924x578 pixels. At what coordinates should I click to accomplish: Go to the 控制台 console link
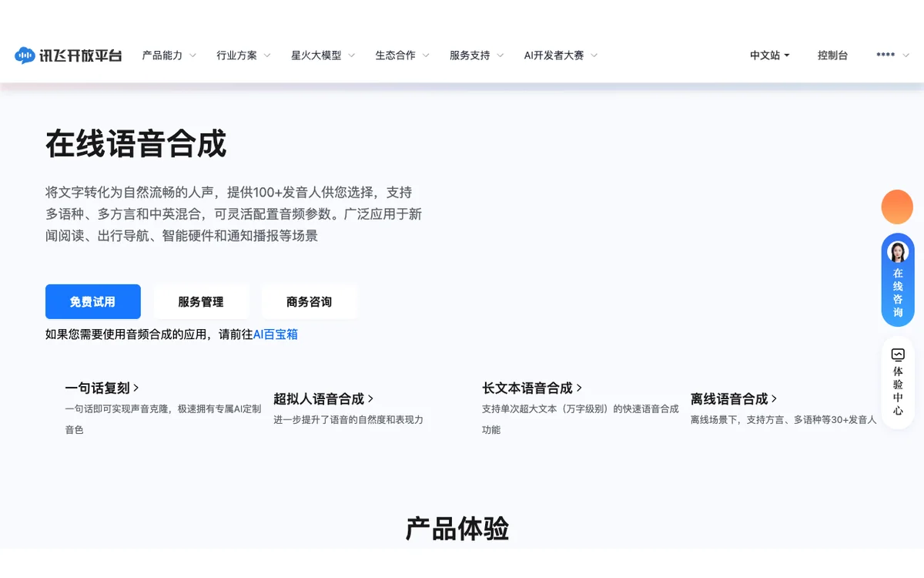click(x=832, y=55)
